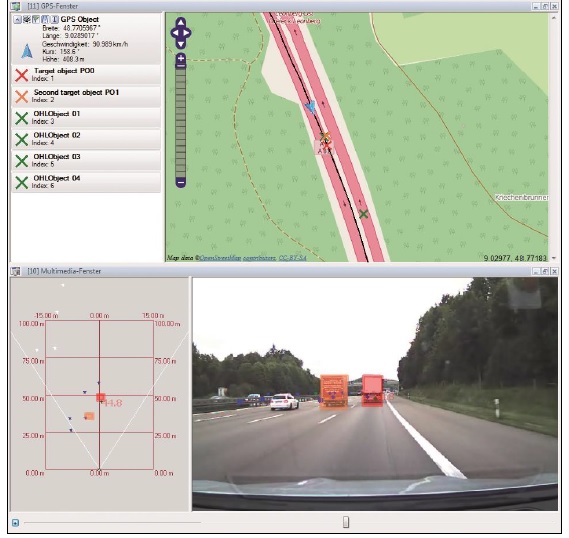Select Target object PO0 red cross
The height and width of the screenshot is (538, 569).
(x=22, y=75)
